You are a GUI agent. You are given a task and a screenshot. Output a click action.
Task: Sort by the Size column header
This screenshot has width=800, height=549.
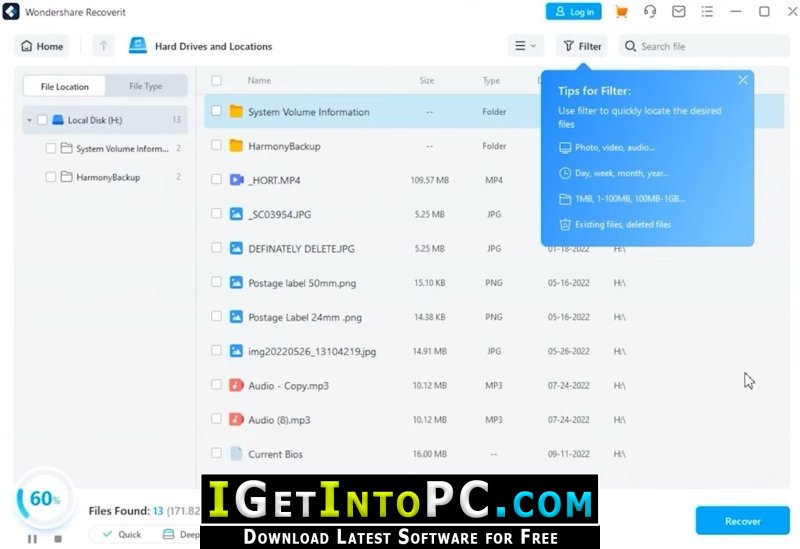(427, 80)
